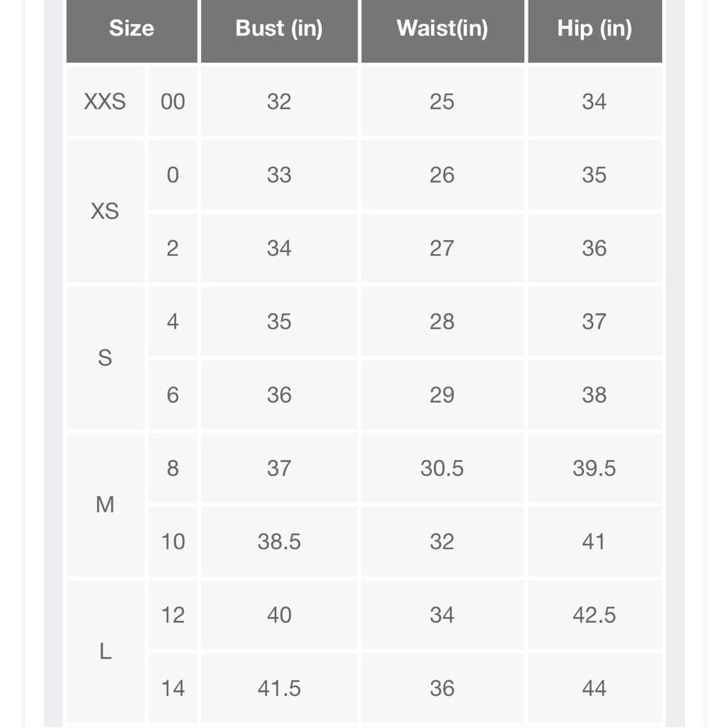Click the 39.5 hip measurement

tap(595, 468)
